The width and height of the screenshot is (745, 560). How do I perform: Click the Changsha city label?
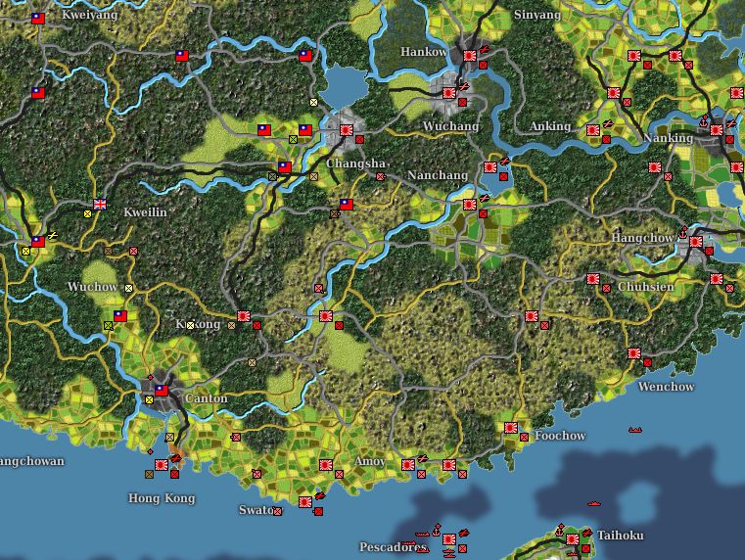(355, 163)
